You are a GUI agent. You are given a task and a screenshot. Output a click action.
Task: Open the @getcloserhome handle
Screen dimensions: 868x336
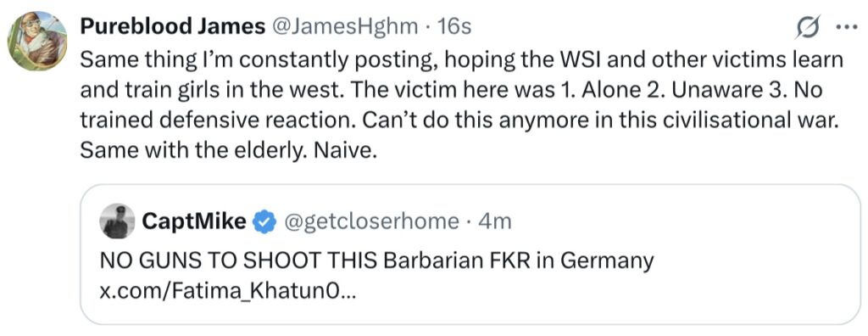(x=371, y=221)
